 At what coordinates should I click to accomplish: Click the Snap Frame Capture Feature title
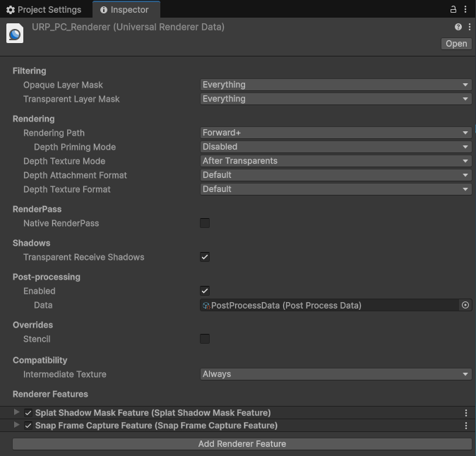pyautogui.click(x=156, y=426)
